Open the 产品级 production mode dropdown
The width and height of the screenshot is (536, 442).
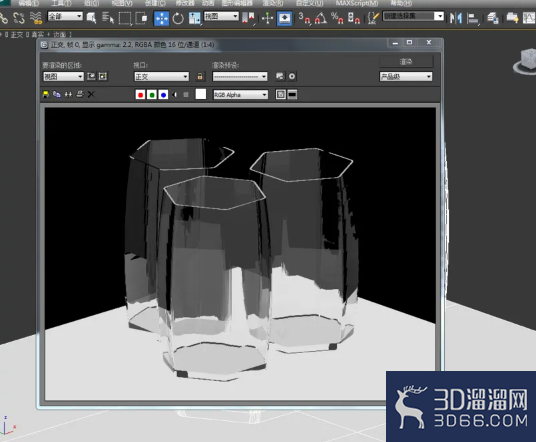(406, 77)
